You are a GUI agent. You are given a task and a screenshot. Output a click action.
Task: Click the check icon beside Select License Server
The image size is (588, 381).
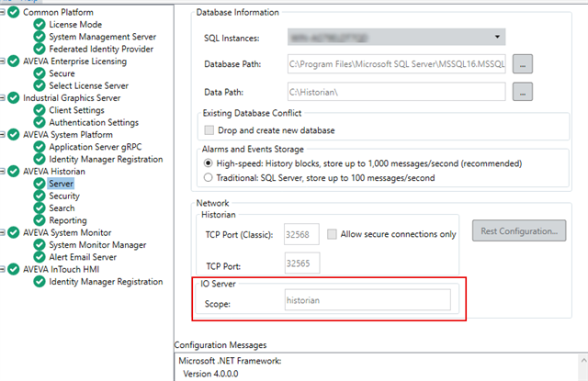click(x=40, y=85)
